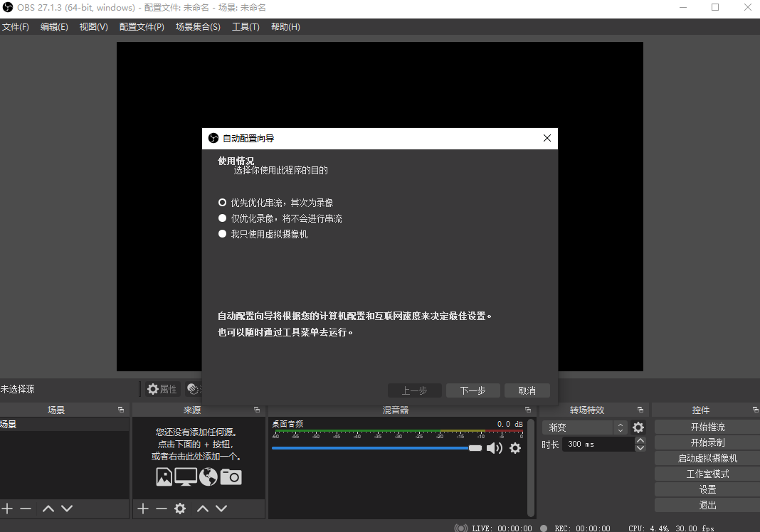Open the 渐变 transition settings gear
Viewport: 760px width, 532px height.
638,427
